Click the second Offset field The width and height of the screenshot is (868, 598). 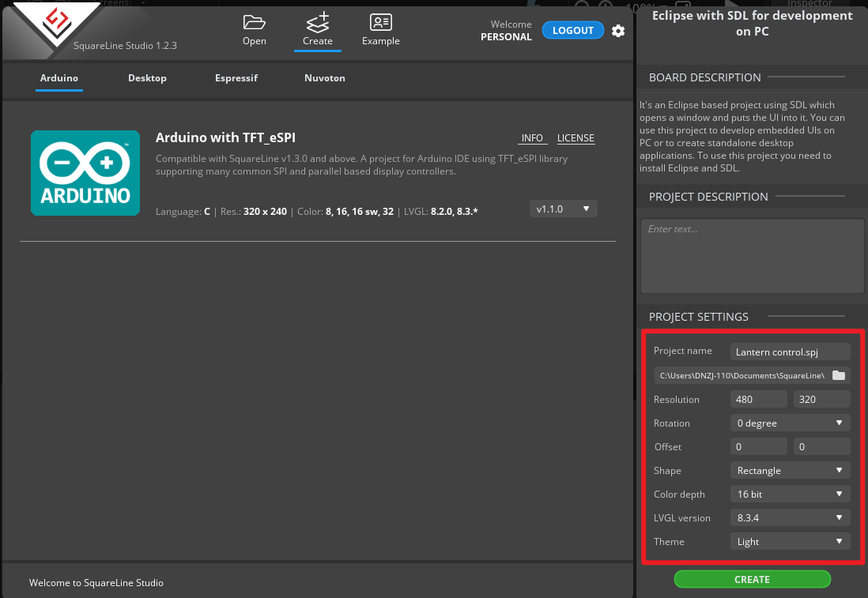[x=821, y=447]
